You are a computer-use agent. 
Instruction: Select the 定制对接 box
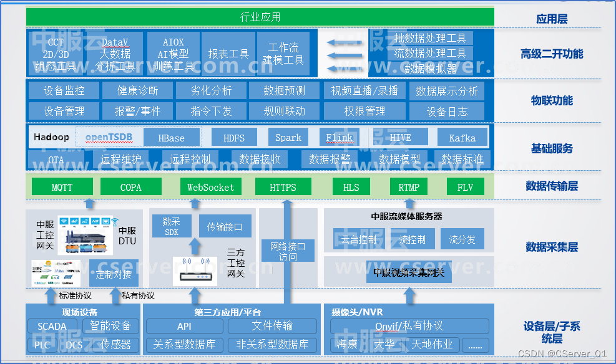[114, 273]
